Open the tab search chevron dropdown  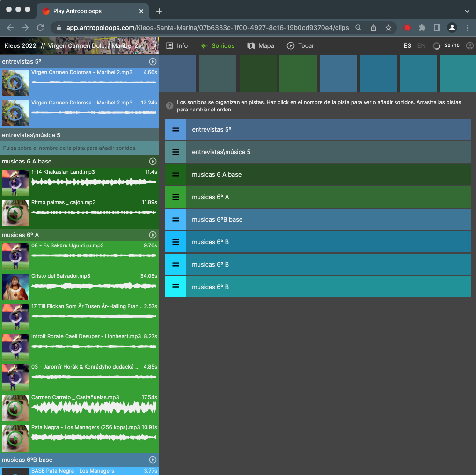467,11
